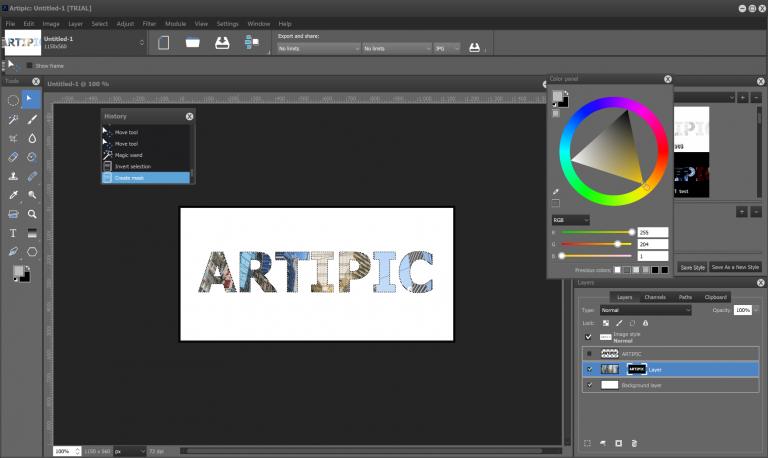Select the Eyedropper tool
Viewport: 768px width, 458px height.
coord(13,195)
